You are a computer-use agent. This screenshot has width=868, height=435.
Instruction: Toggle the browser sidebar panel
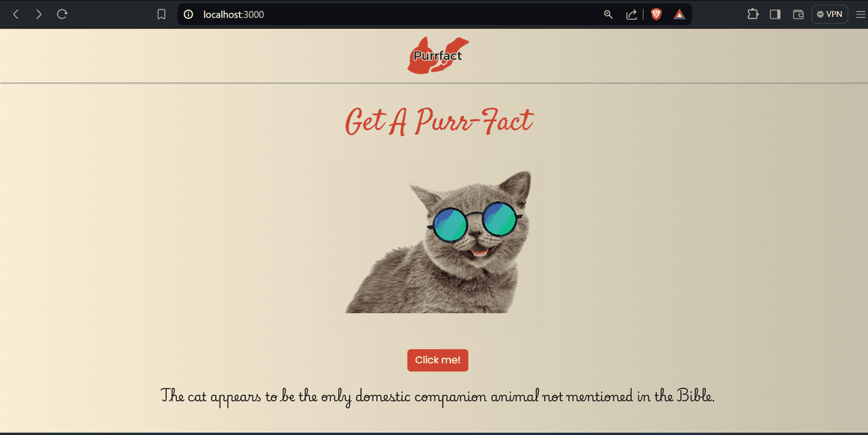[x=775, y=14]
